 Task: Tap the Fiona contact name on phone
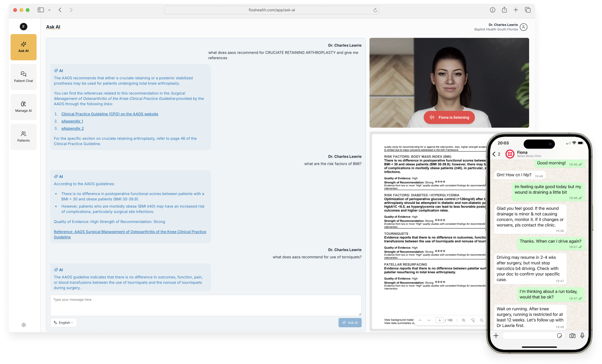pyautogui.click(x=522, y=152)
